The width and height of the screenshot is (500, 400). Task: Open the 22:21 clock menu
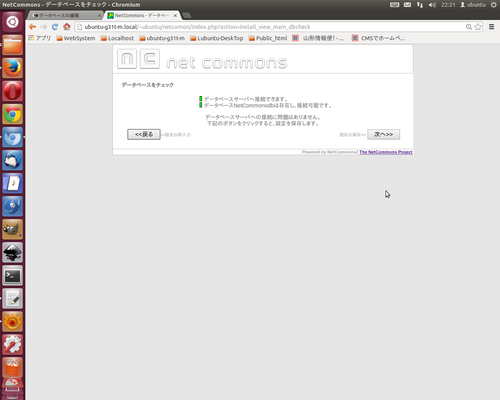coord(448,5)
